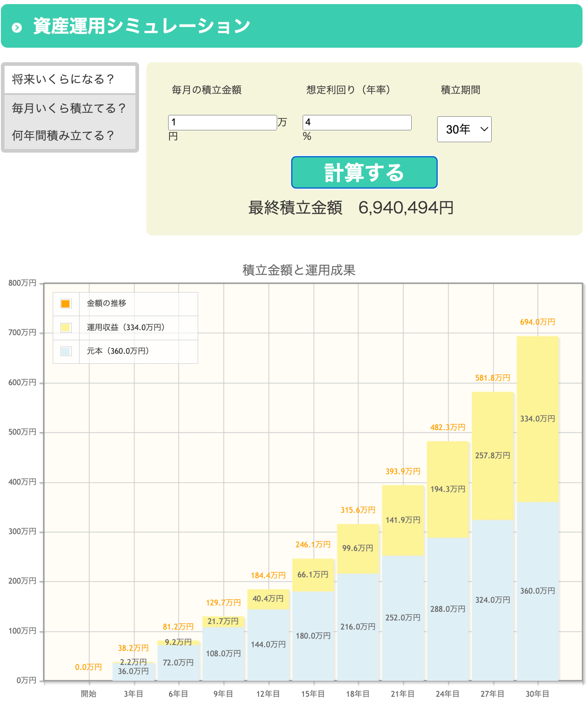Screen dimensions: 588x704
Task: Click the 581.8万円 total label
Action: pyautogui.click(x=493, y=378)
